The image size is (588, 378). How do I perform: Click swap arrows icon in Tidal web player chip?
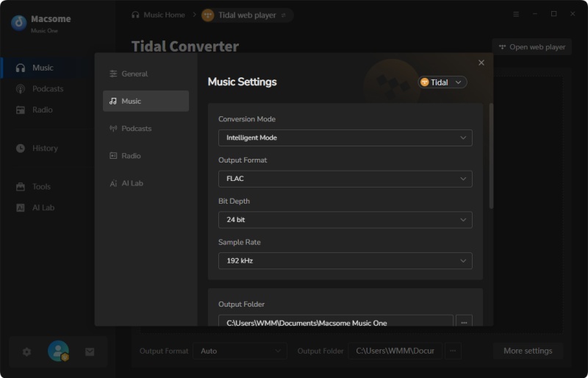(284, 15)
